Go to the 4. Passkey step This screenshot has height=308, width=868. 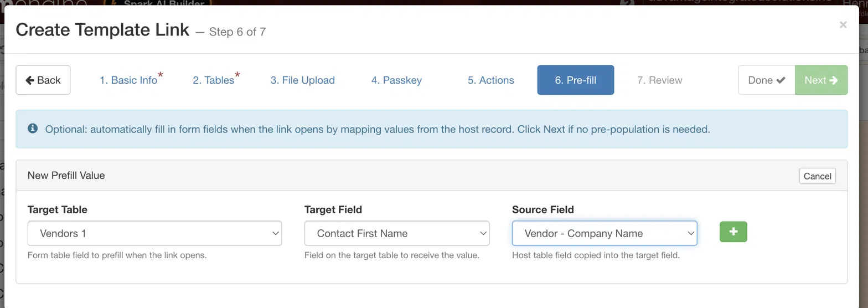(x=396, y=80)
